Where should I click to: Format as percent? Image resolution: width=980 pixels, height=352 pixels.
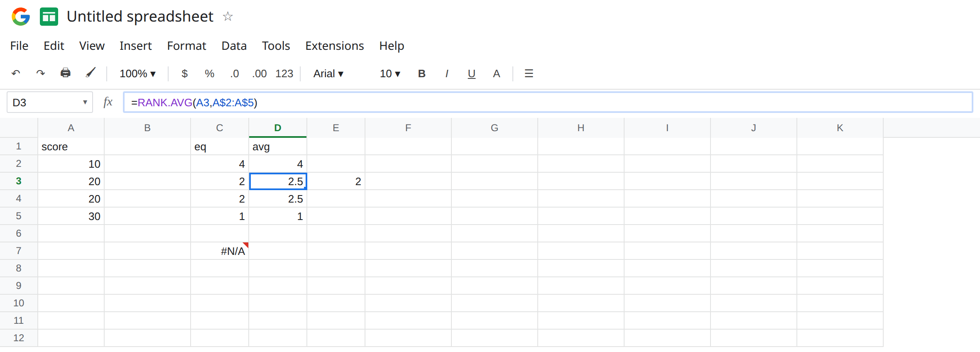coord(210,73)
